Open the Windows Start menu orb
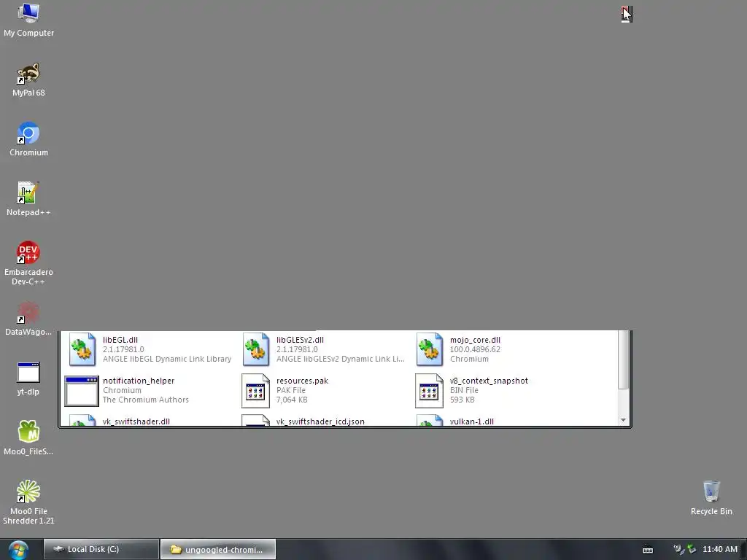Screen dimensions: 747x560 (x=18, y=550)
